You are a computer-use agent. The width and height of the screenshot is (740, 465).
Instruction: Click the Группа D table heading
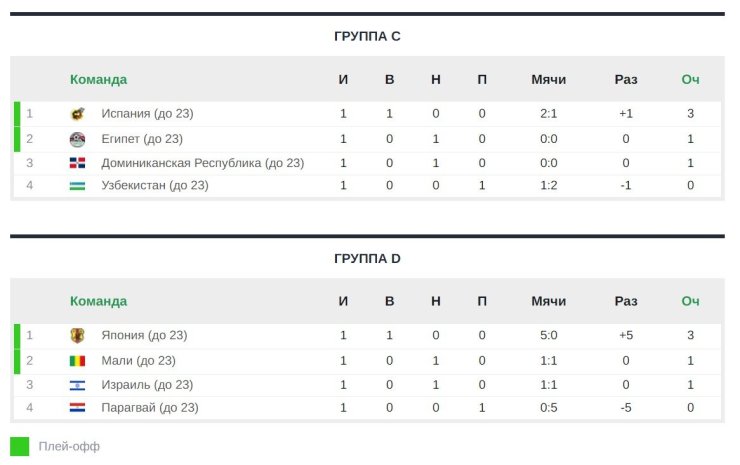coord(367,259)
